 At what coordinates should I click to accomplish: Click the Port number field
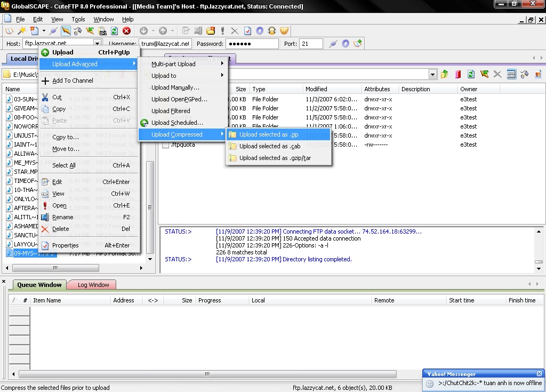[311, 44]
